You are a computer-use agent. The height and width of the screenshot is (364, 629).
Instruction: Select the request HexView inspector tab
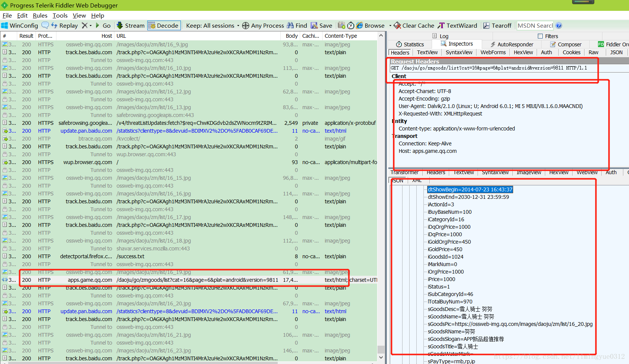(x=523, y=52)
